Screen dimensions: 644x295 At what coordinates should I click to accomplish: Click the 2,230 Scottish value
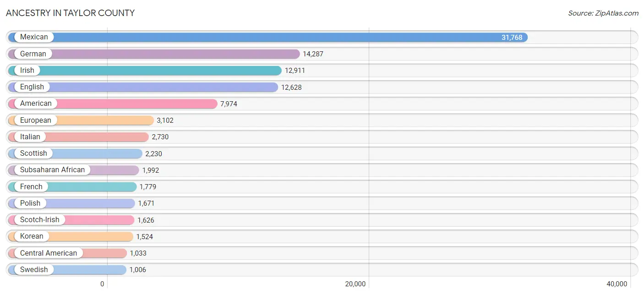(x=154, y=153)
